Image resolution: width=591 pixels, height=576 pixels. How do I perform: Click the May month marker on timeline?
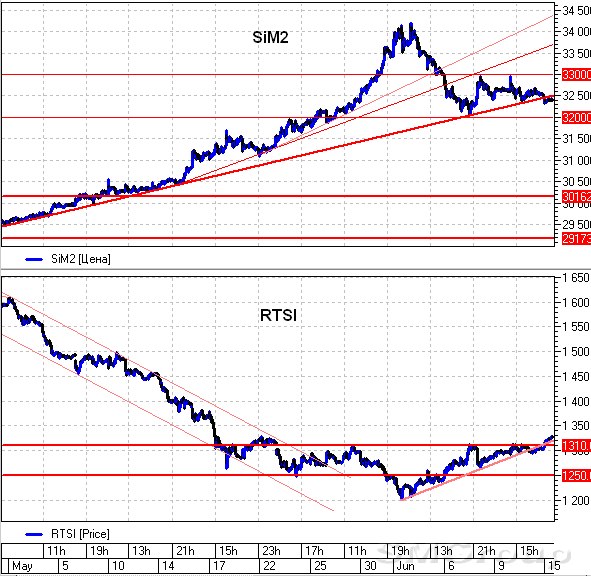22,566
